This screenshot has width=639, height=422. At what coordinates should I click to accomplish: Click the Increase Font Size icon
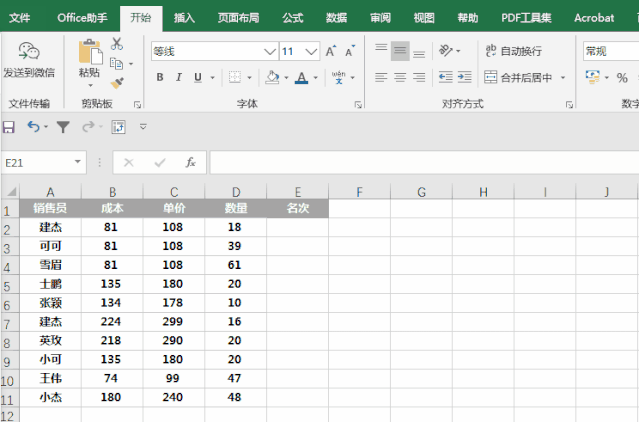coord(330,51)
